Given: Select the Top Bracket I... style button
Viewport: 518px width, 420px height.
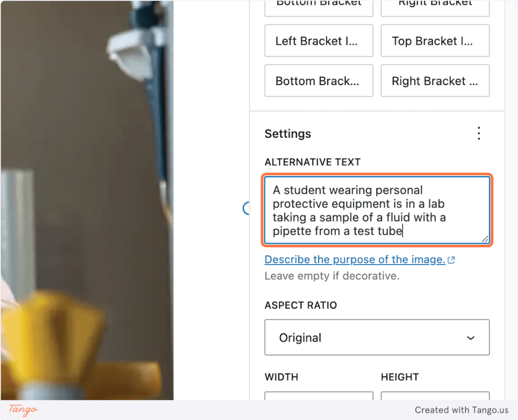Looking at the screenshot, I should pos(435,41).
